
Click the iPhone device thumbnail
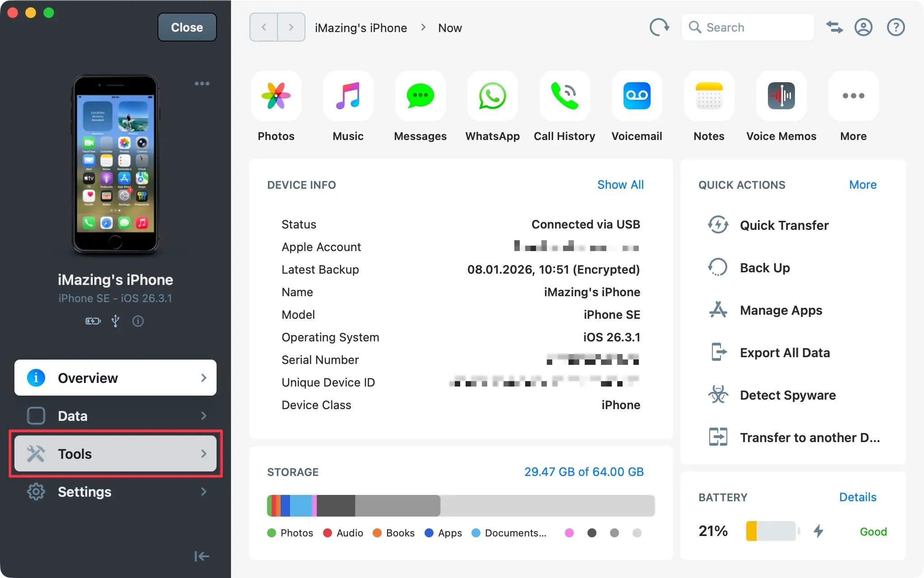115,163
